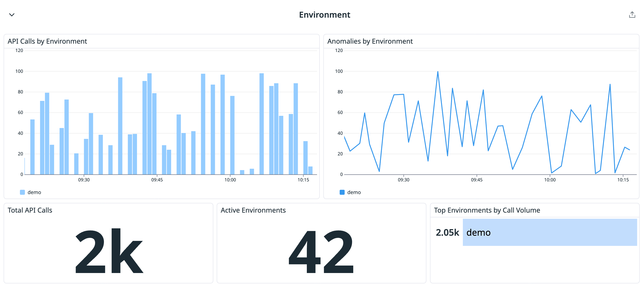Viewport: 644px width, 285px height.
Task: Click the 2.05k value label
Action: tap(447, 233)
